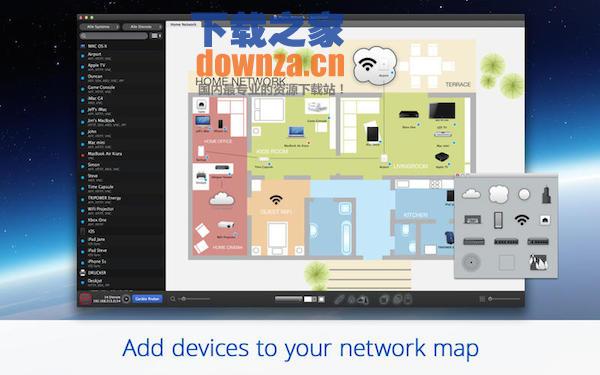Click the Xbox One device in living room
Screen dimensions: 600x375
pos(409,114)
